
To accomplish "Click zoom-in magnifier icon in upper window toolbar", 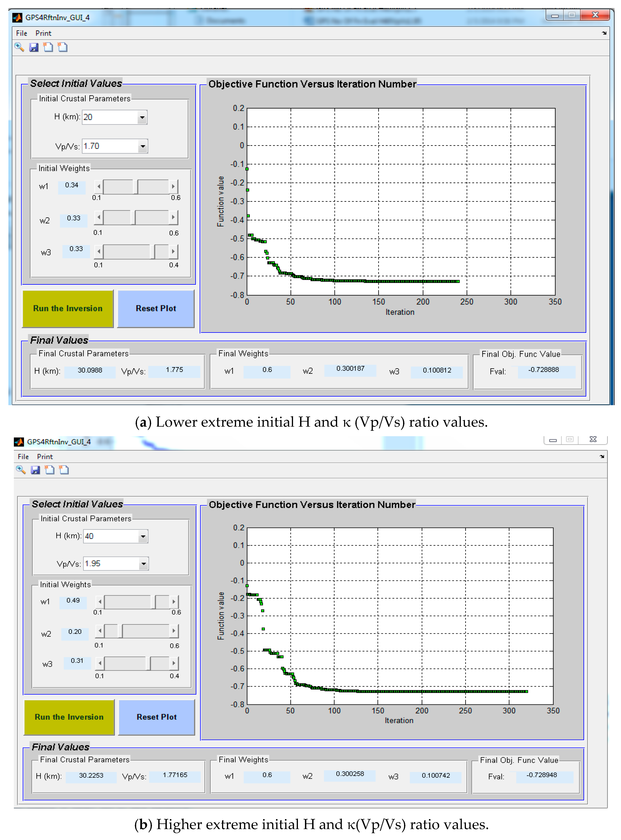I will point(19,47).
